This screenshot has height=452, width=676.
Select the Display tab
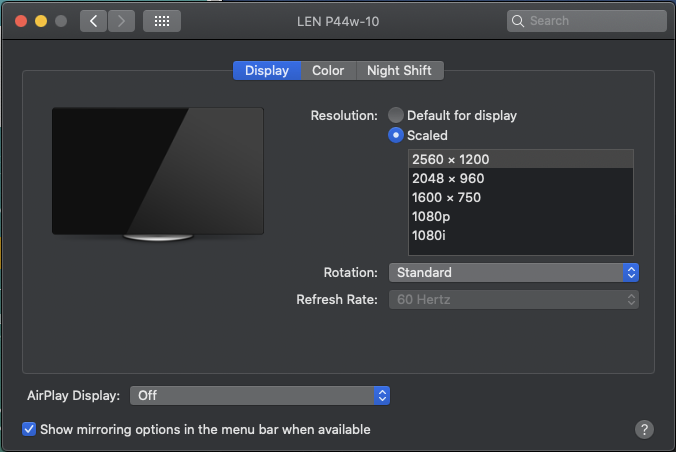[x=266, y=70]
